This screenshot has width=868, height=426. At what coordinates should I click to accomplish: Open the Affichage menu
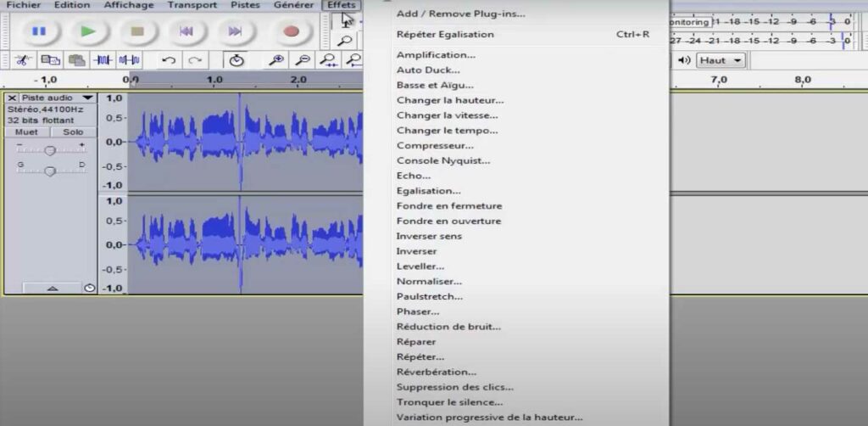pyautogui.click(x=129, y=5)
